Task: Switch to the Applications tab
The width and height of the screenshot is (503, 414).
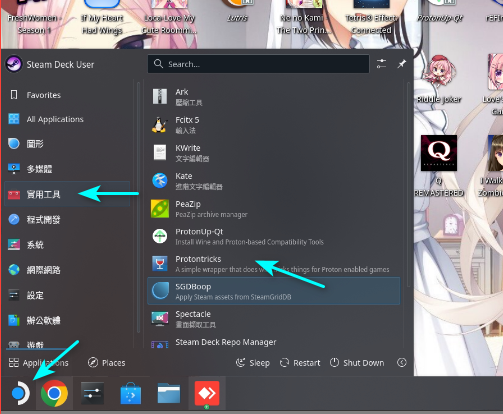Action: [38, 363]
